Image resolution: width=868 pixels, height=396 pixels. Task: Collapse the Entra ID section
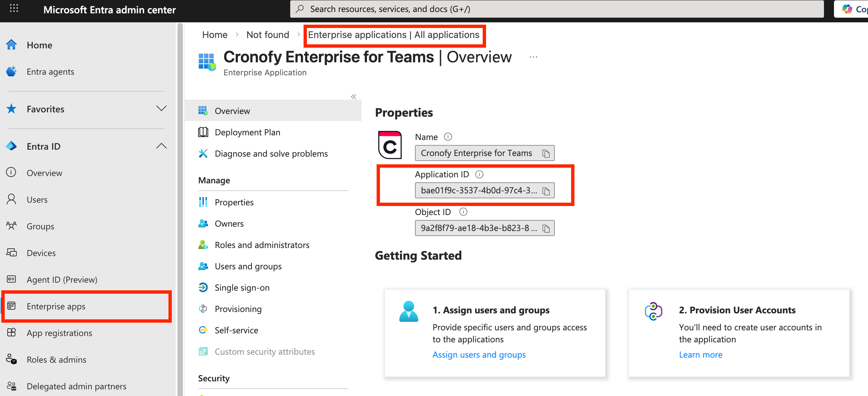click(x=161, y=146)
